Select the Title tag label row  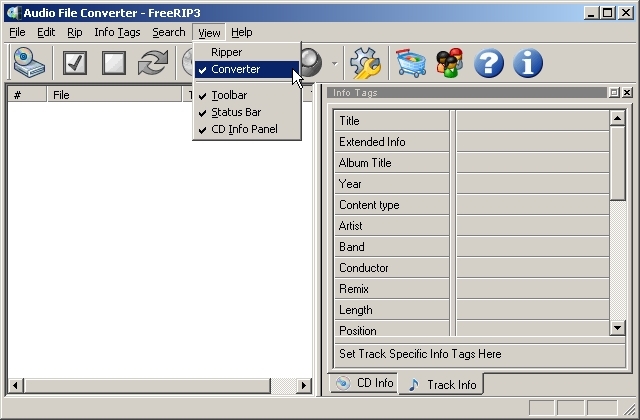392,121
